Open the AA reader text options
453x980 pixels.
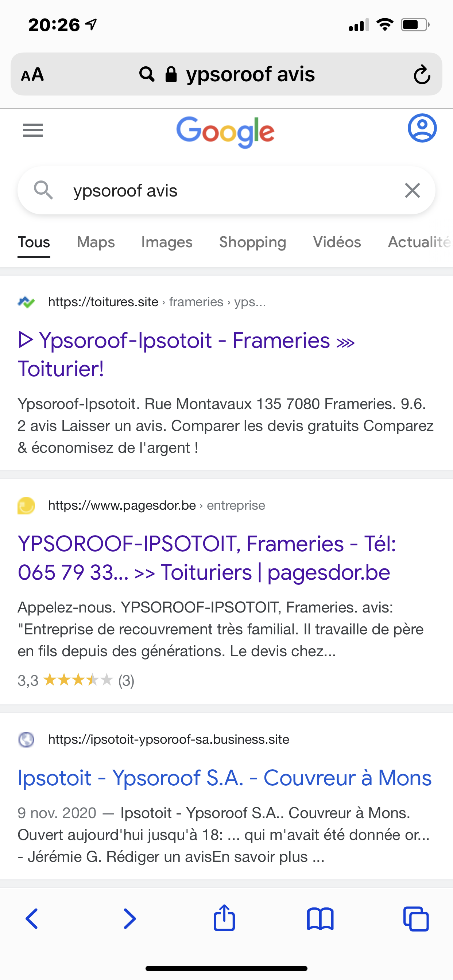tap(32, 75)
